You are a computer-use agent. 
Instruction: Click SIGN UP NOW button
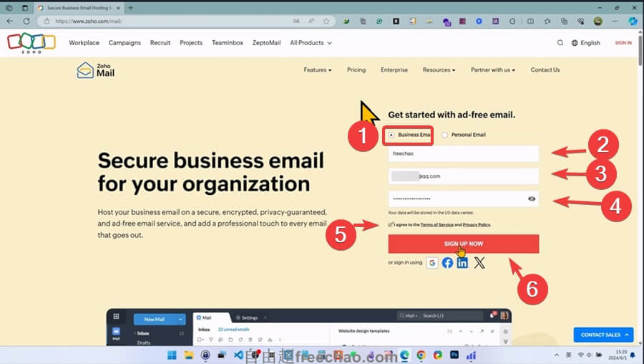[463, 244]
